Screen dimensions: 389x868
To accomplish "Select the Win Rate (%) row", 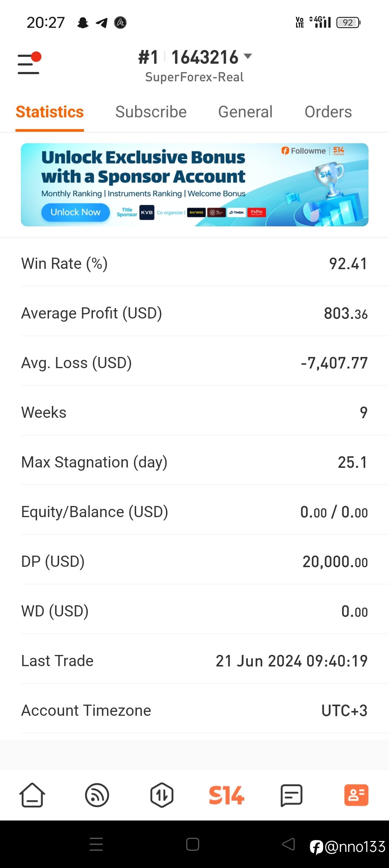I will pos(194,263).
